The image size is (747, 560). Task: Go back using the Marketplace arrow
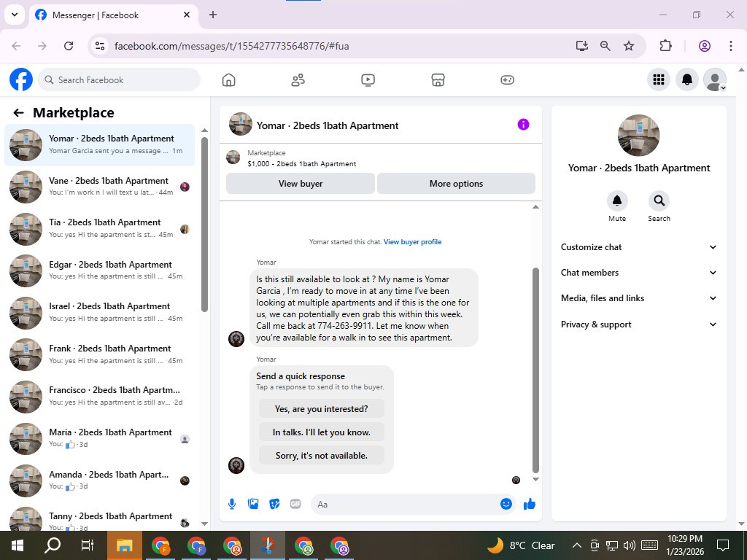point(18,113)
